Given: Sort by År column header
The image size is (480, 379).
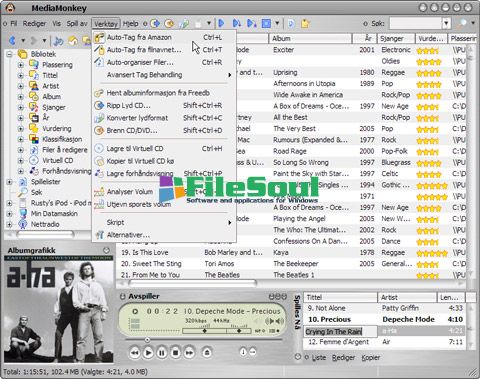Looking at the screenshot, I should (x=365, y=38).
